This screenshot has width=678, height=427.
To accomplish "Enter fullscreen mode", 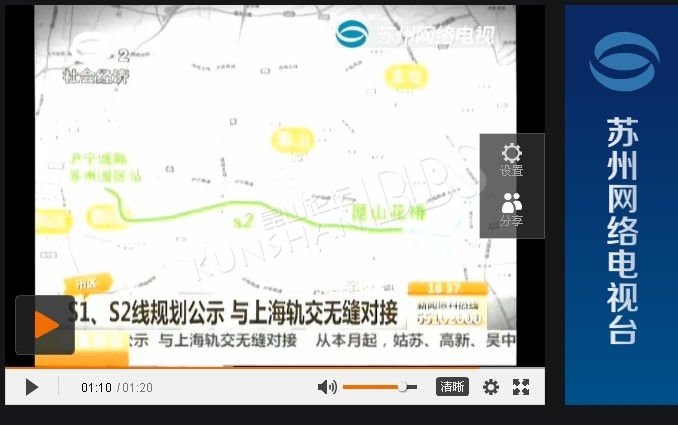I will tap(521, 387).
